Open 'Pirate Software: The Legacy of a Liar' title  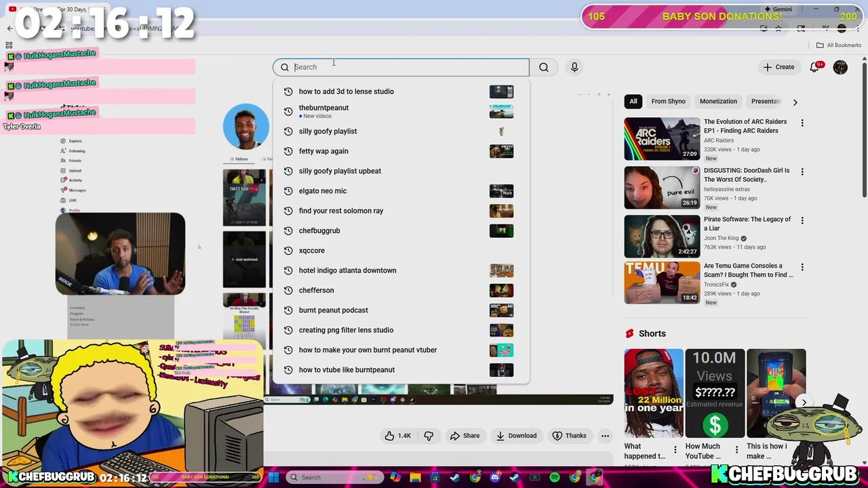pos(747,224)
